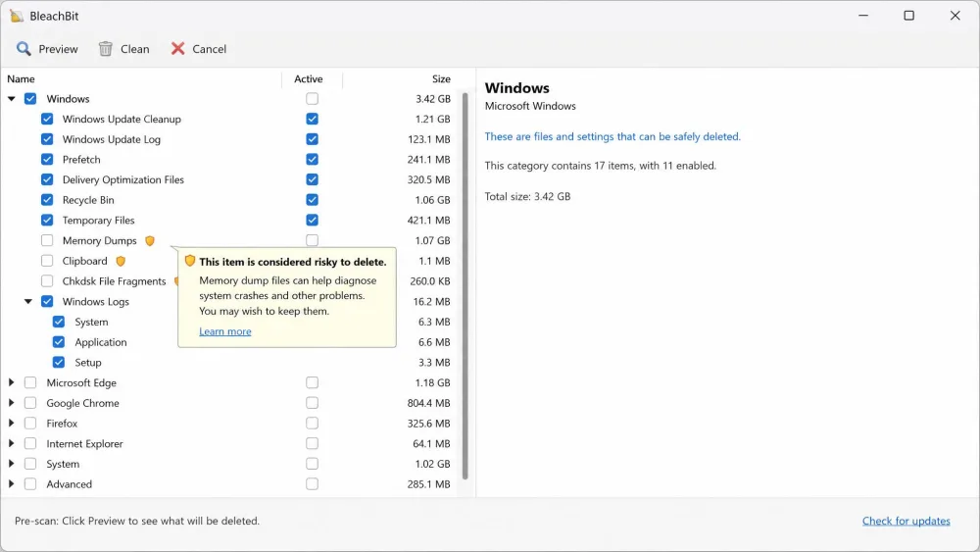980x552 pixels.
Task: Click the Clean trash can icon
Action: click(x=106, y=49)
